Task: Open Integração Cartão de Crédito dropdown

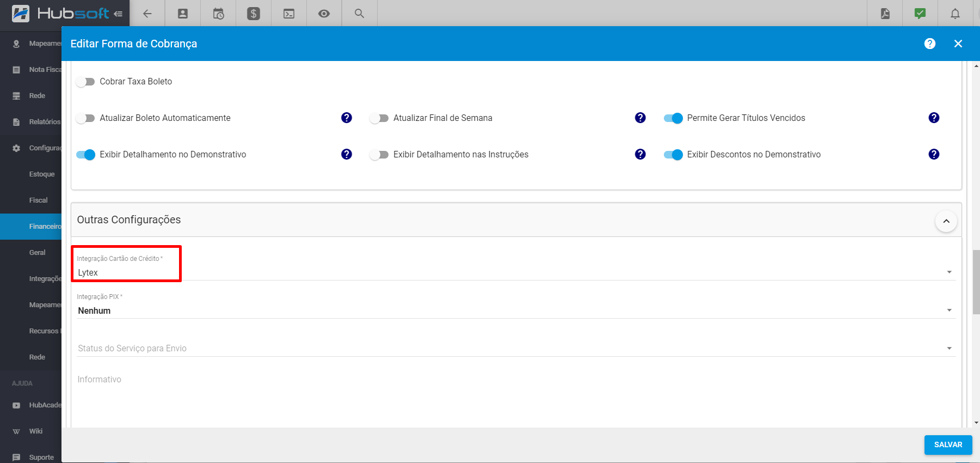Action: click(516, 272)
